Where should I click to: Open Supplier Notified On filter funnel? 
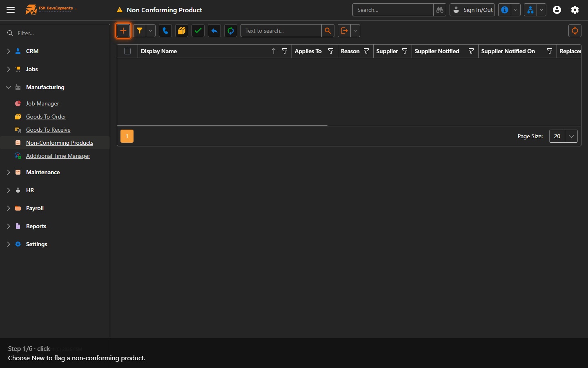550,51
